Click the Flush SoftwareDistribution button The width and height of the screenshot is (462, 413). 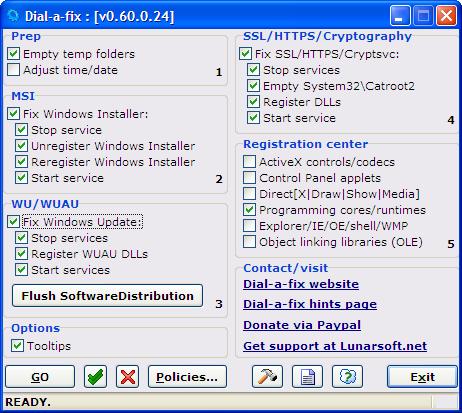pyautogui.click(x=107, y=296)
